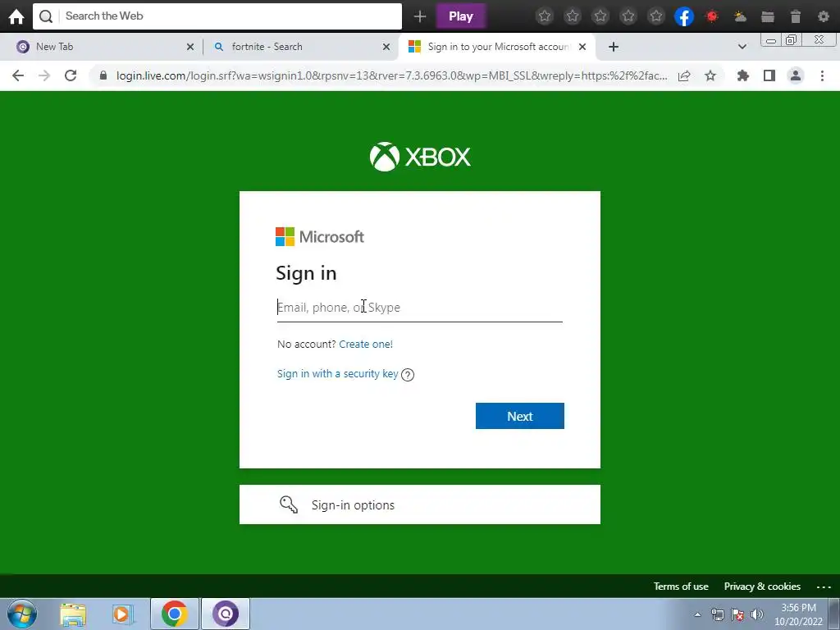
Task: Reload the current page
Action: (71, 75)
